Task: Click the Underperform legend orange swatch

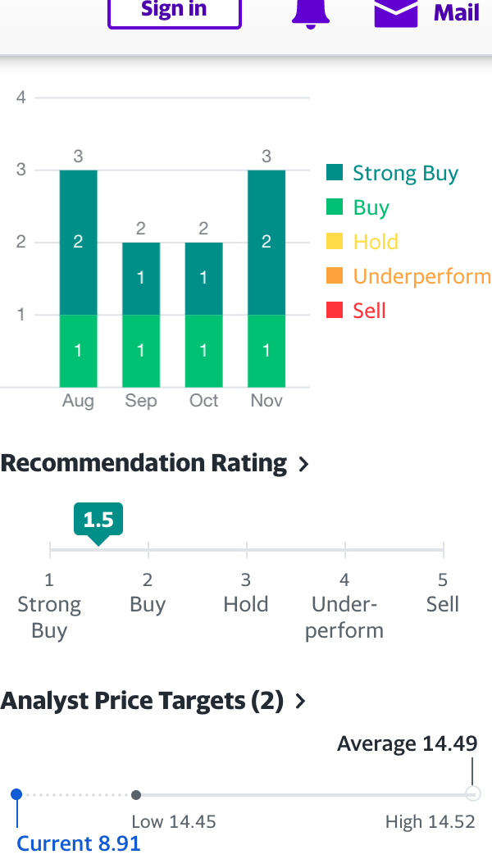Action: tap(335, 276)
